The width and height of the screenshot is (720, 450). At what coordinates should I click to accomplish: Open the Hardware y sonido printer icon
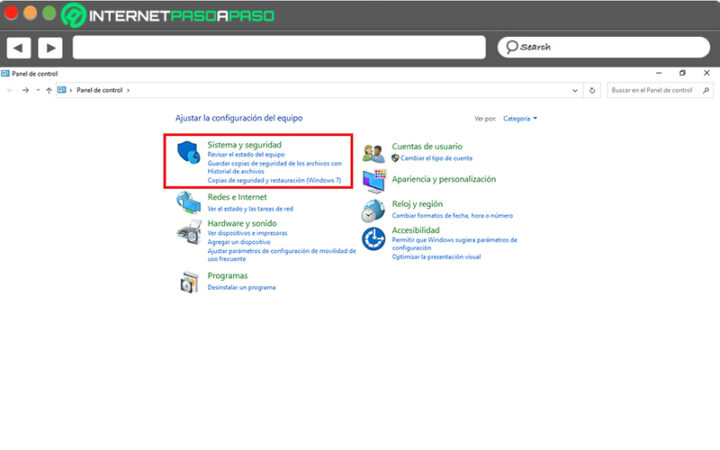tap(188, 232)
